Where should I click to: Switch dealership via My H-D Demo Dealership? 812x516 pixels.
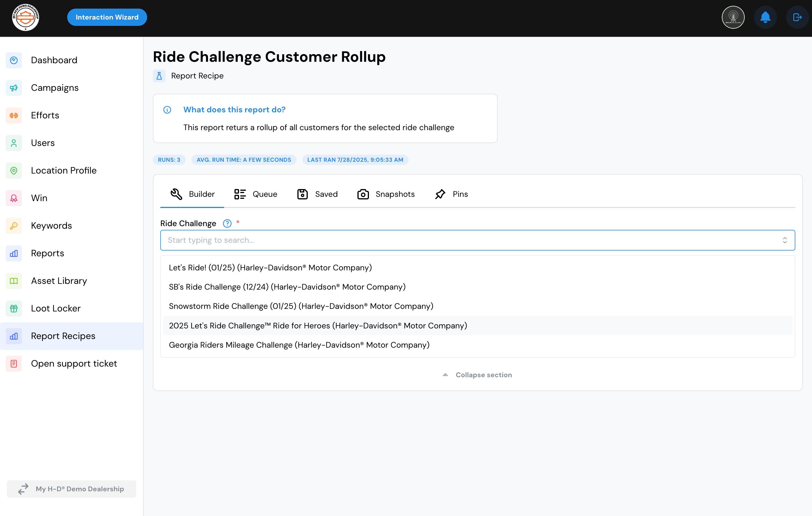click(x=72, y=489)
